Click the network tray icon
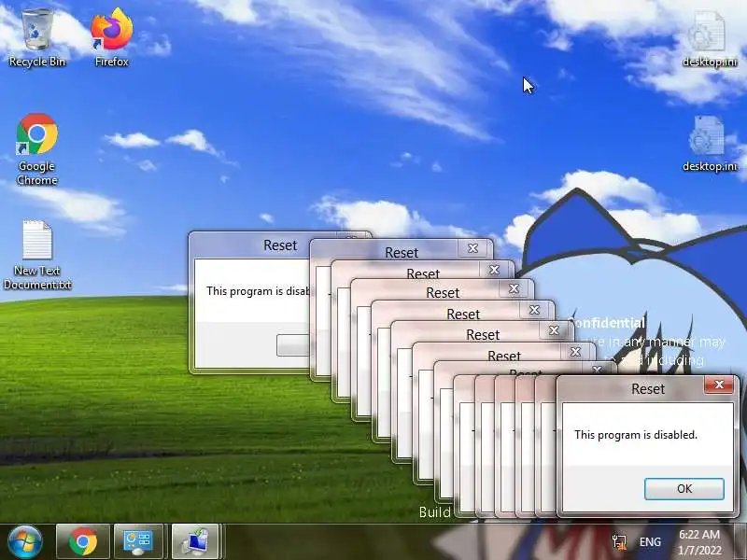 pos(620,542)
